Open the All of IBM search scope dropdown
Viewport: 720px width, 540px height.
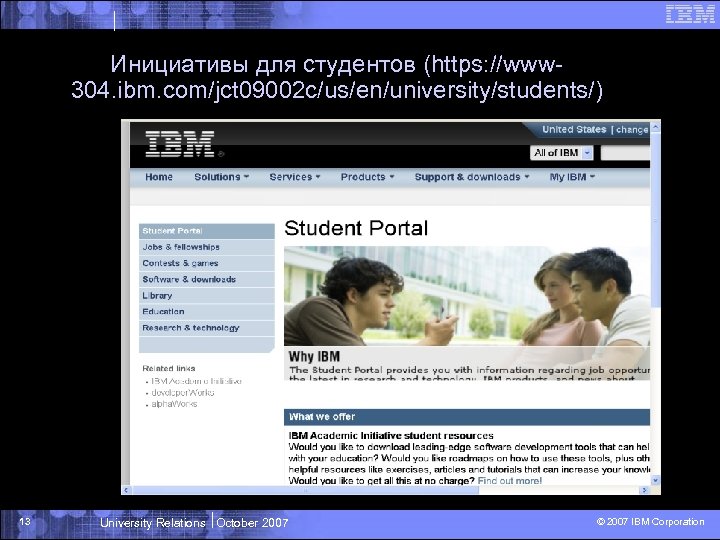pos(562,153)
